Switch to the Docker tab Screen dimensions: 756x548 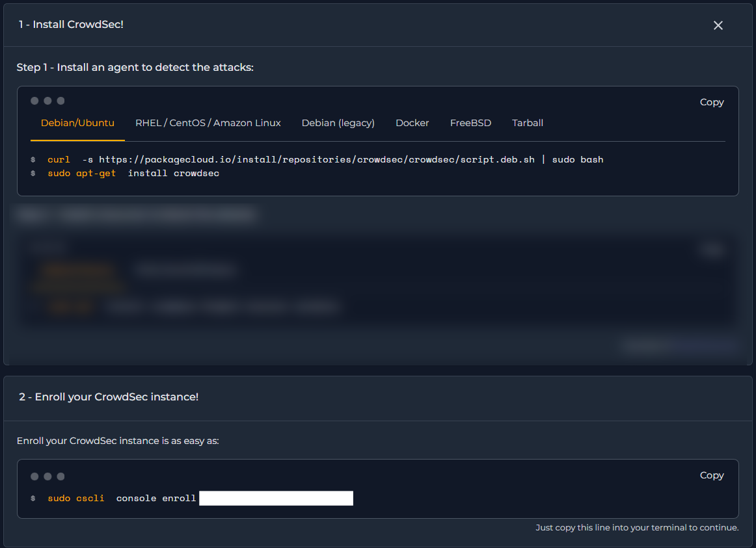412,123
